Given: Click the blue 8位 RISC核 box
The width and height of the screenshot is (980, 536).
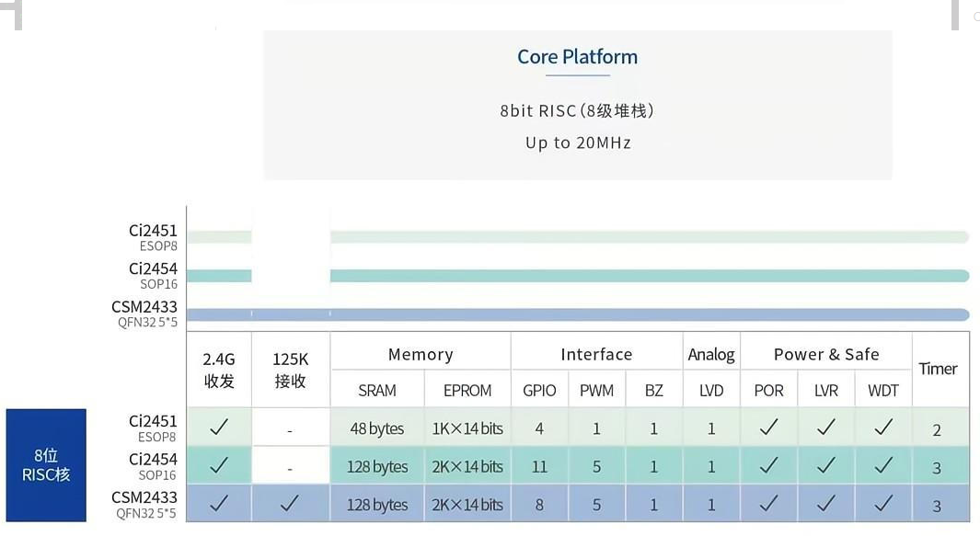Looking at the screenshot, I should coord(46,465).
